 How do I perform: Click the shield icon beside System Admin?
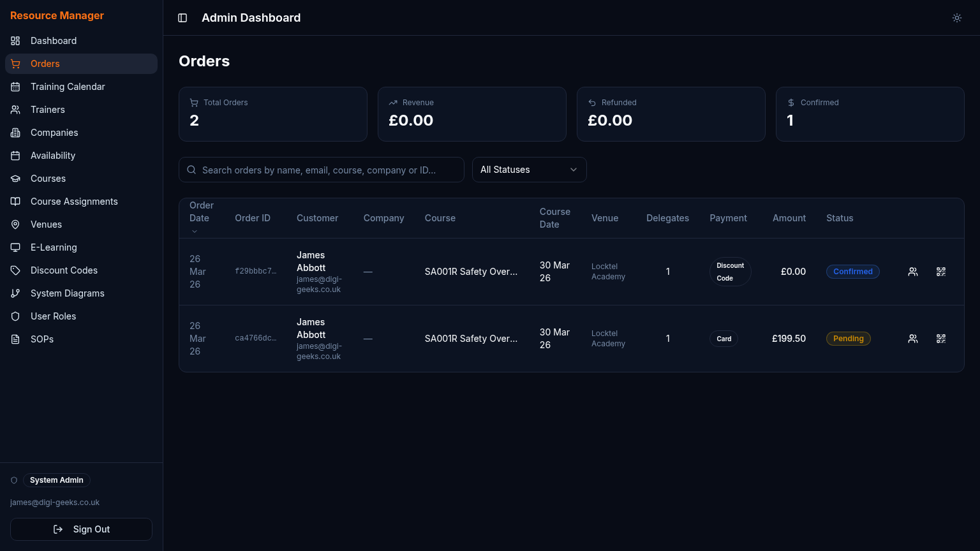click(14, 480)
